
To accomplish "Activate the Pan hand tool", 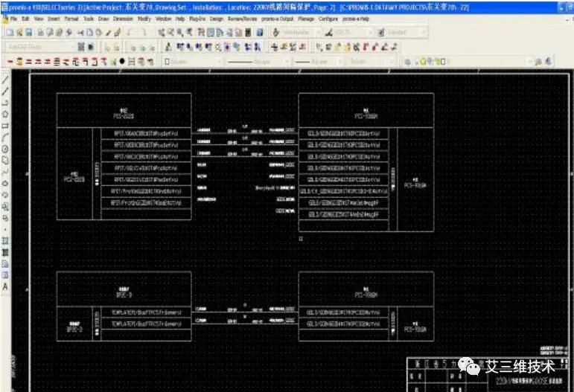I will (x=161, y=33).
